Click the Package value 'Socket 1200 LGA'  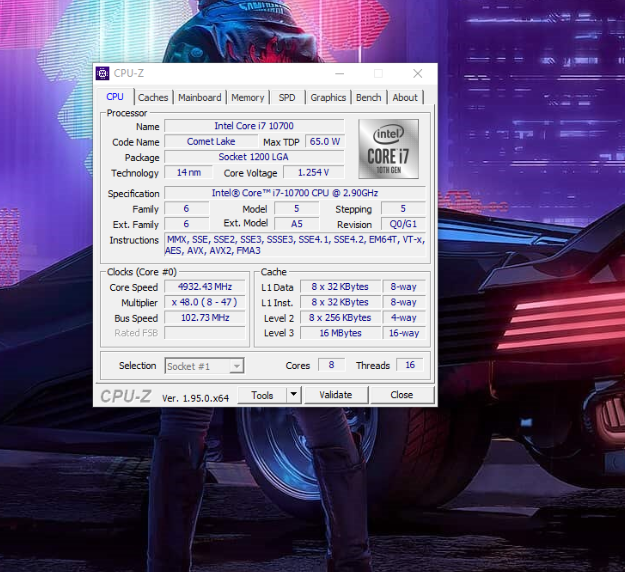[x=254, y=157]
